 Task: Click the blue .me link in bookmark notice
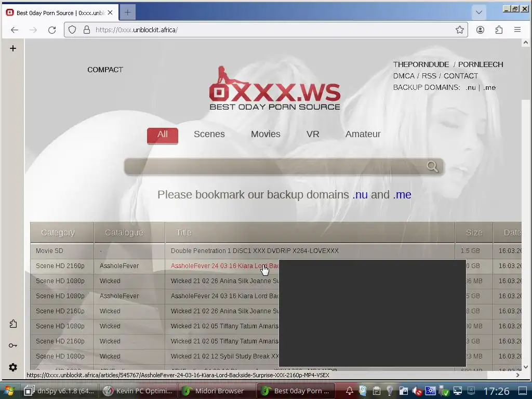click(402, 195)
